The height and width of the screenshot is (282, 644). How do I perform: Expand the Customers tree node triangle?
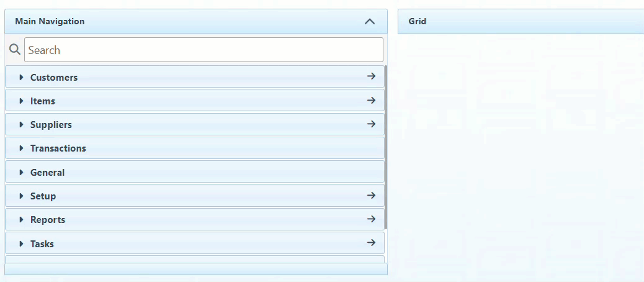pos(21,78)
